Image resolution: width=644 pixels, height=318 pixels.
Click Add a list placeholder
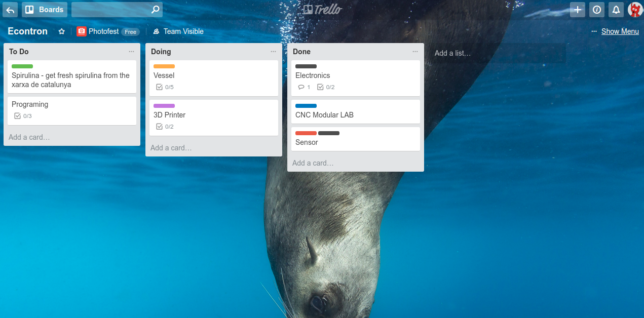tap(452, 53)
